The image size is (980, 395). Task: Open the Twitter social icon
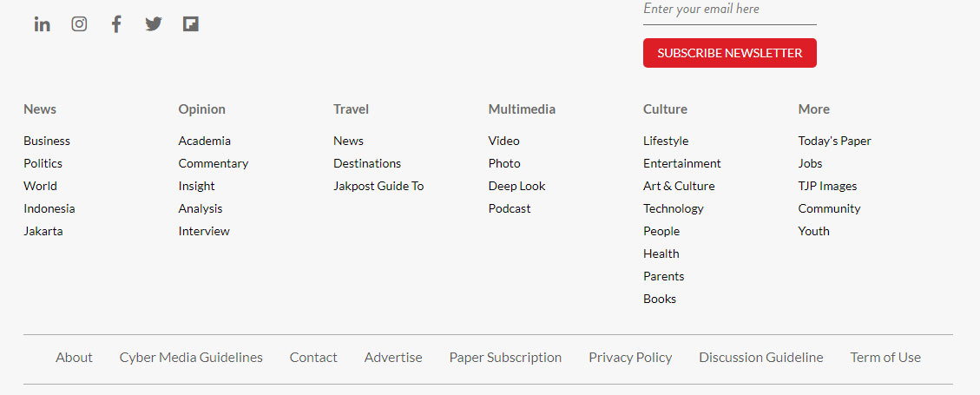coord(153,24)
